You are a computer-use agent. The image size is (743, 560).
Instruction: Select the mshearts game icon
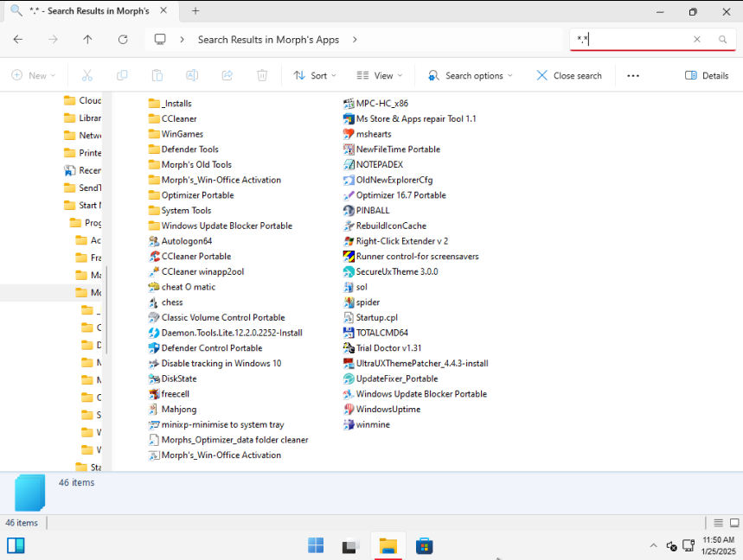point(349,134)
